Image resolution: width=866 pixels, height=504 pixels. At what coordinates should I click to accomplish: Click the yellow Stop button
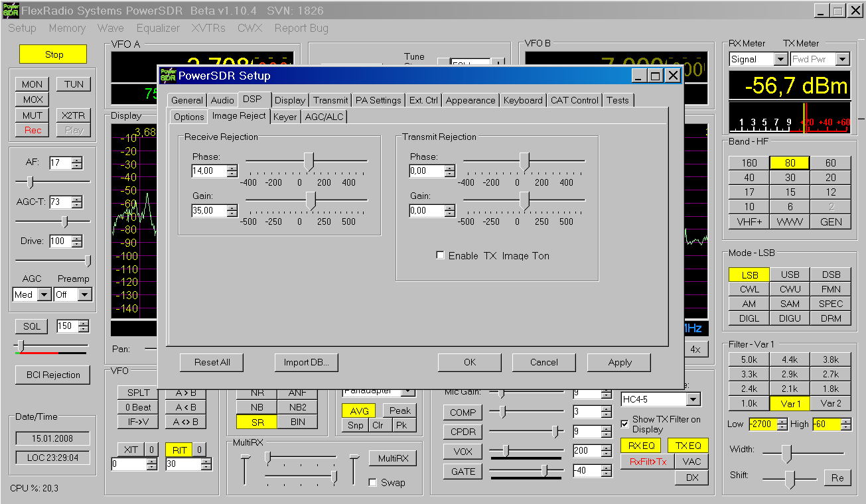tap(53, 54)
